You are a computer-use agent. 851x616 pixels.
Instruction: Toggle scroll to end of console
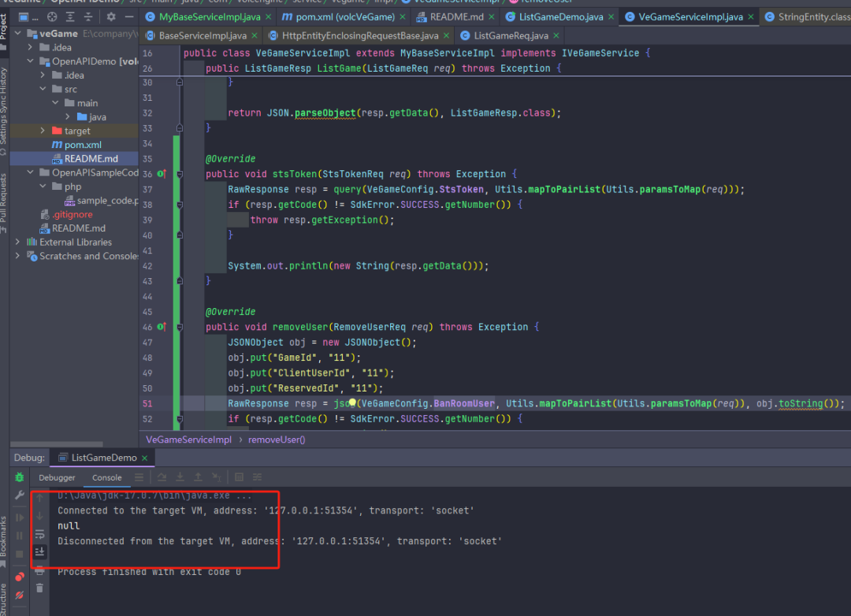(x=39, y=552)
